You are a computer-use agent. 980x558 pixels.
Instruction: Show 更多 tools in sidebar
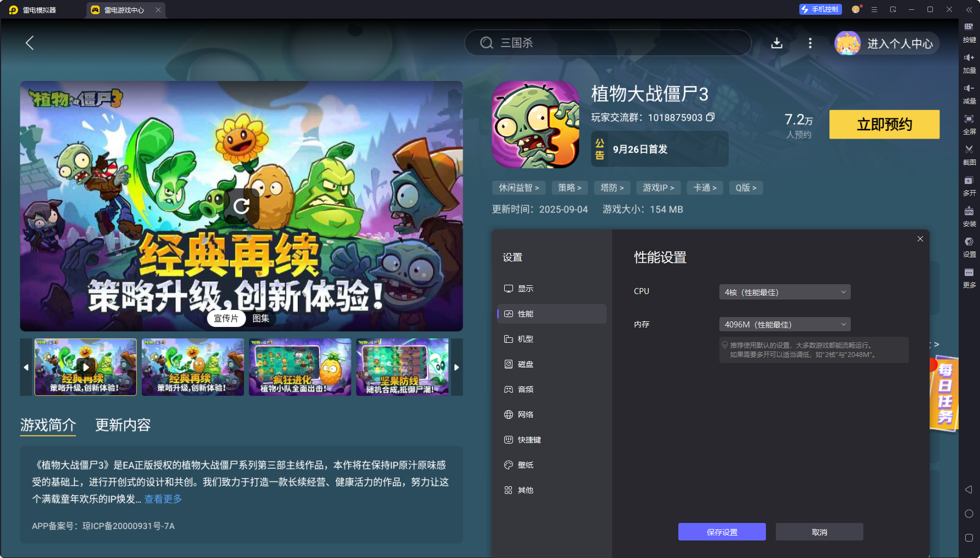tap(969, 278)
